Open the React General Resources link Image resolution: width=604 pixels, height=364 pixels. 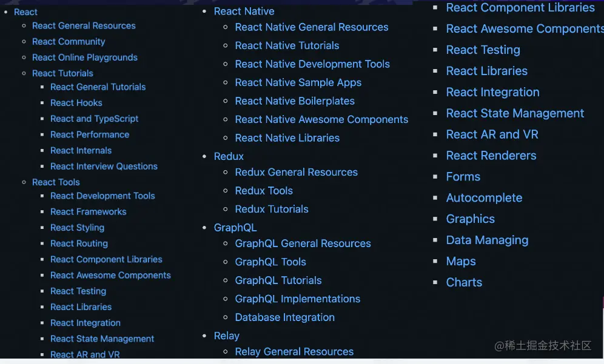pos(84,26)
